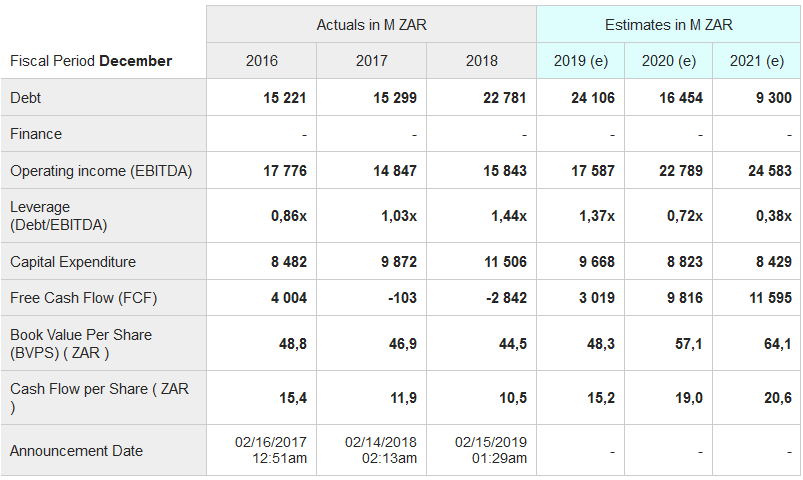The width and height of the screenshot is (803, 480).
Task: Select the Book Value Per Share label
Action: [x=81, y=343]
